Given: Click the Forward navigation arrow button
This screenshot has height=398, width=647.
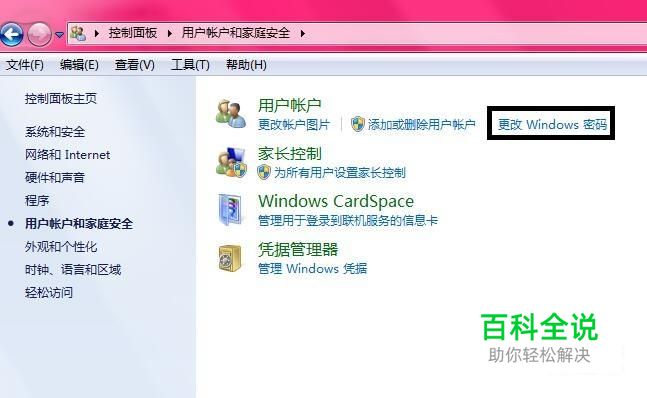Looking at the screenshot, I should pos(39,34).
